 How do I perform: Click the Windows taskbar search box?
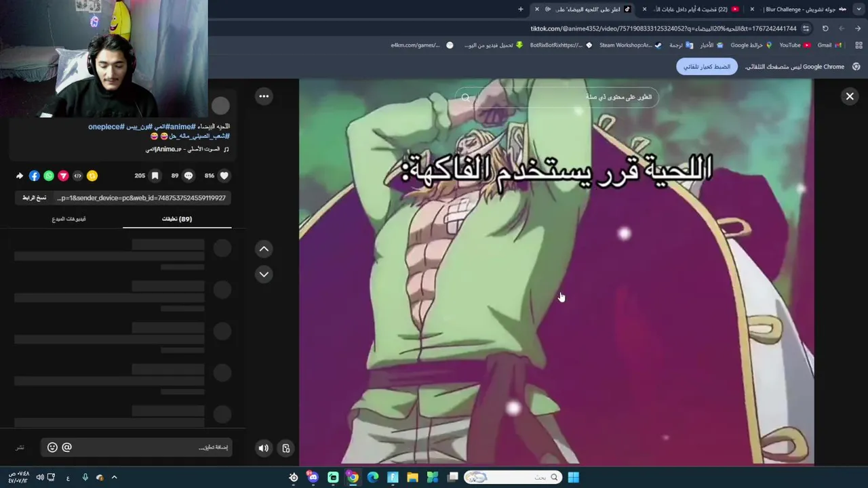click(x=513, y=477)
